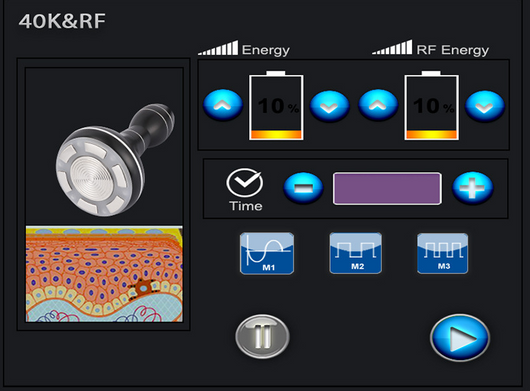The height and width of the screenshot is (391, 530).
Task: Click the Energy battery level indicator
Action: click(276, 105)
